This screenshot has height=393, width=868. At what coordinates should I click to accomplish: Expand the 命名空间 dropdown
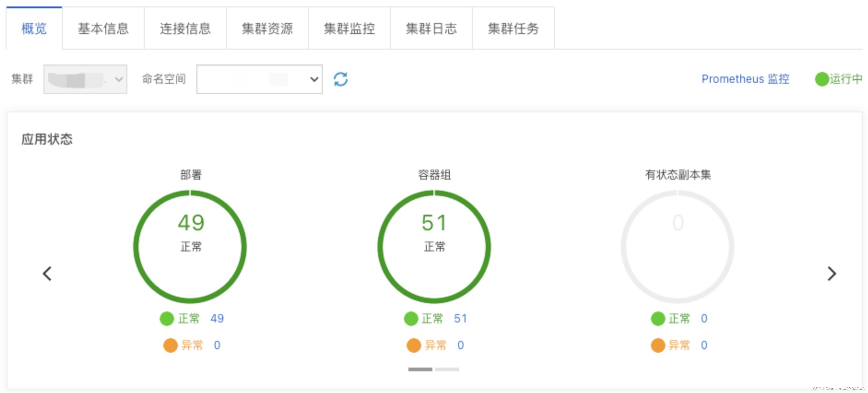pyautogui.click(x=259, y=79)
